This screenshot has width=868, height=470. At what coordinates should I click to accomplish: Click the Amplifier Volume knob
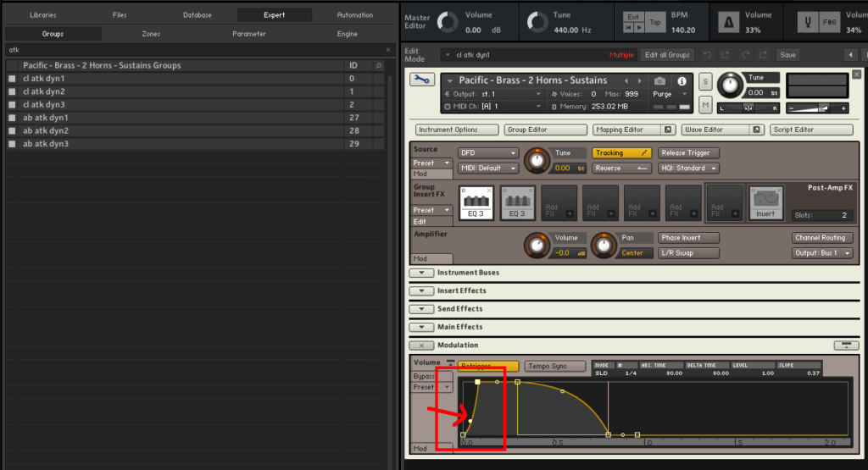(x=537, y=245)
